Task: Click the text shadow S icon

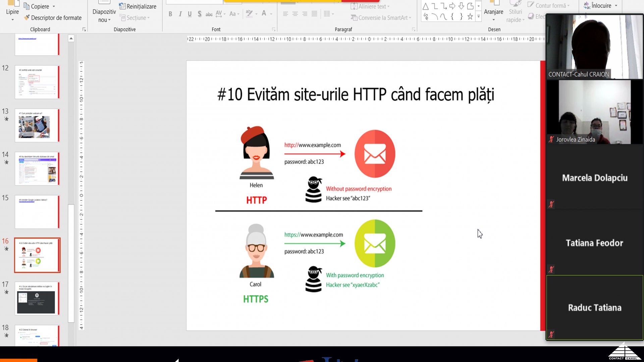Action: [x=200, y=14]
